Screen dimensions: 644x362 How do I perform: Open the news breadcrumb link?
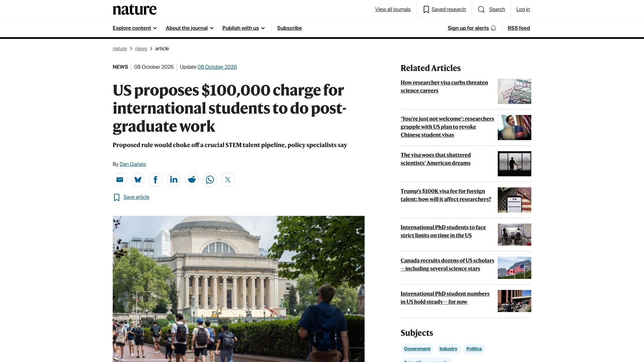141,49
